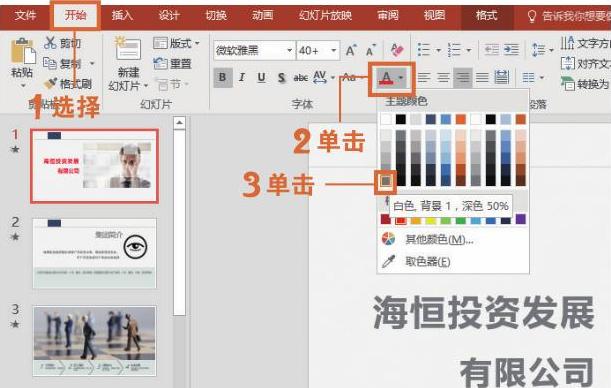The image size is (611, 388).
Task: Open the line spacing dropdown
Action: coord(542,50)
